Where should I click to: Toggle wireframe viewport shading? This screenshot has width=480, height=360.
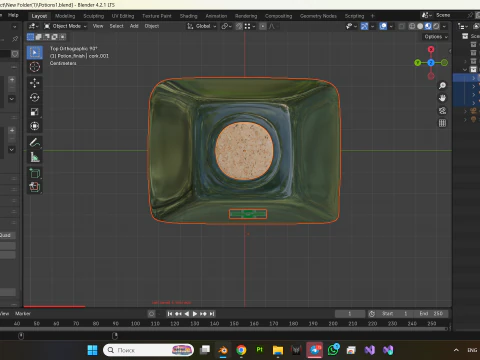(412, 26)
